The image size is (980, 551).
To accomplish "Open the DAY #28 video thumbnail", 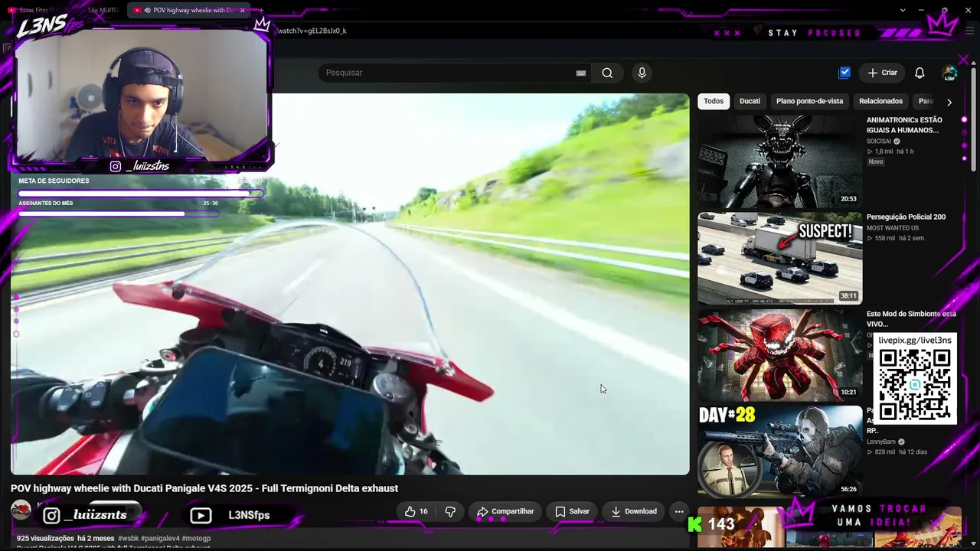I will [779, 452].
